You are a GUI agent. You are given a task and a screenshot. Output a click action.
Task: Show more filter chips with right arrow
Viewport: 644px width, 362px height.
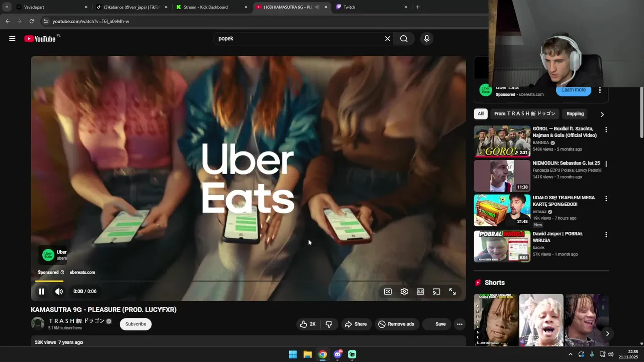(x=602, y=114)
